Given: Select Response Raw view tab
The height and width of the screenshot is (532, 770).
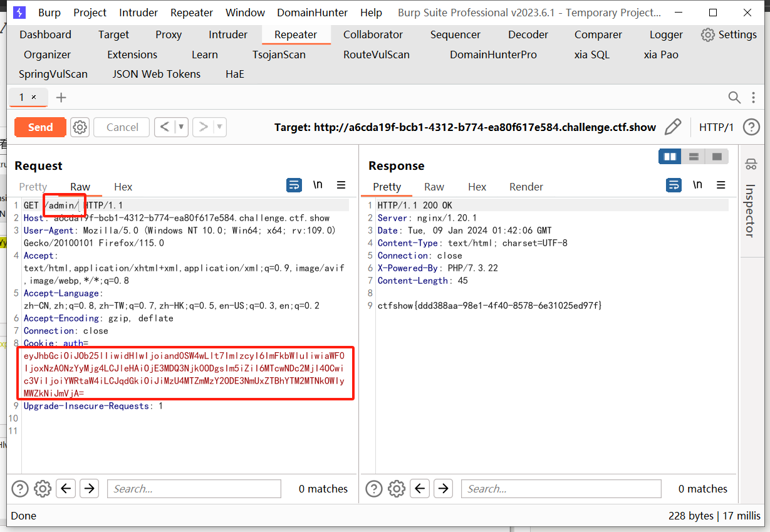Looking at the screenshot, I should (x=434, y=187).
